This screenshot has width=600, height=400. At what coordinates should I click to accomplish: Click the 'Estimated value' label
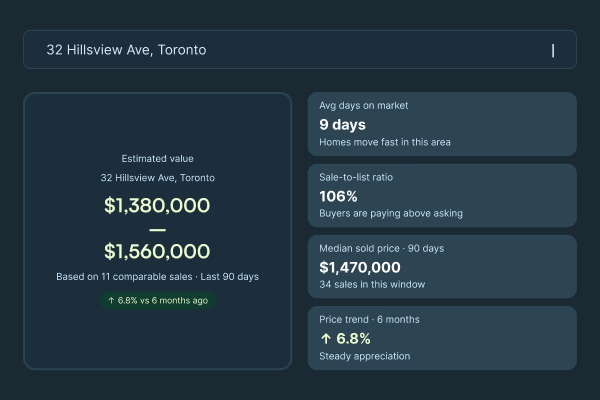click(x=157, y=158)
